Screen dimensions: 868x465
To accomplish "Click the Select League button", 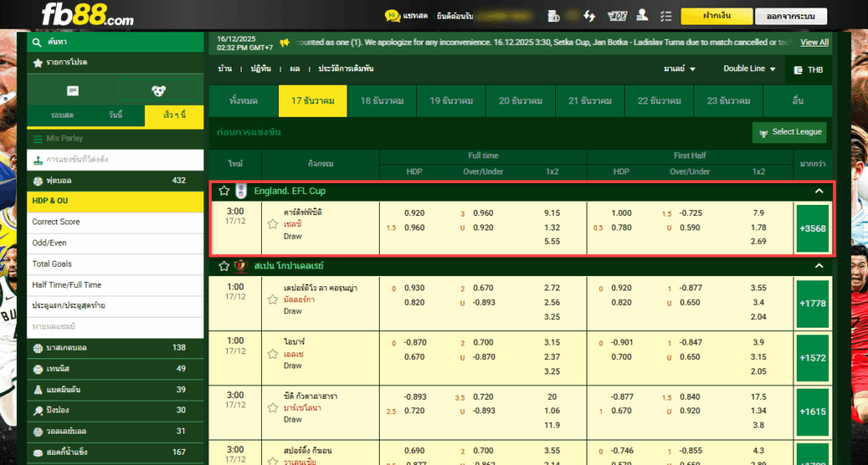I will point(789,132).
